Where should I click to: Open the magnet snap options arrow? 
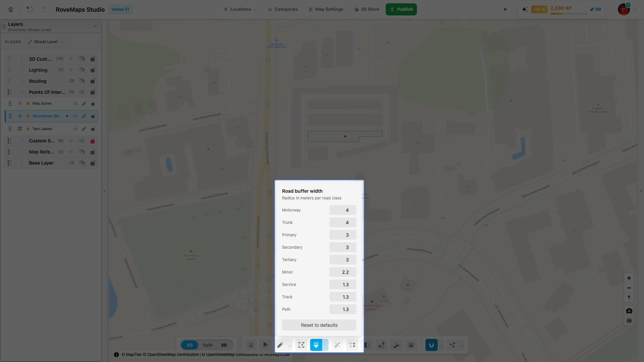tap(441, 345)
